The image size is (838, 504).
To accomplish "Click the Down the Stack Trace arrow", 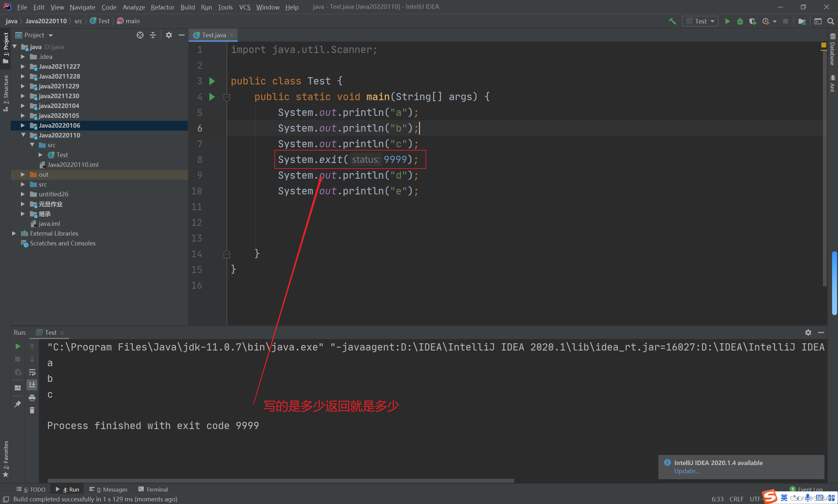I will (x=32, y=359).
